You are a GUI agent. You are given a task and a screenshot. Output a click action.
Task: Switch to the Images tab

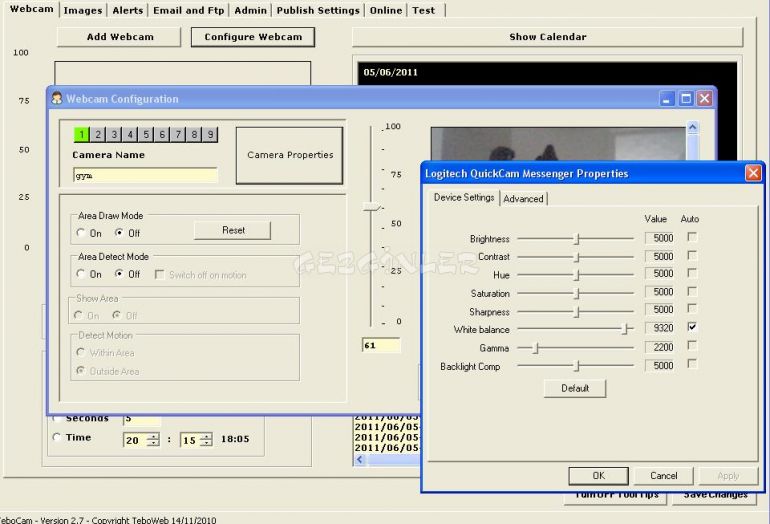[83, 10]
